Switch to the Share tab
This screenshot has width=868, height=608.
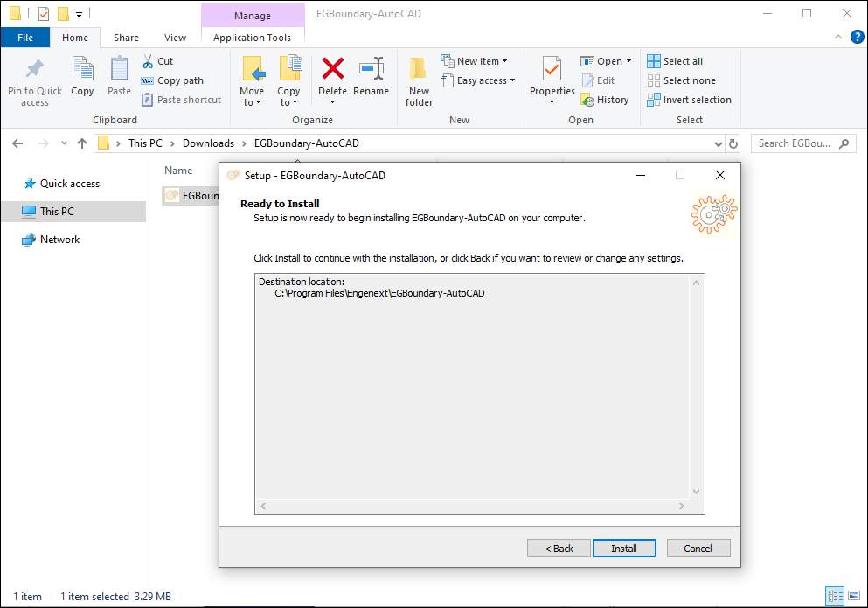[x=126, y=38]
